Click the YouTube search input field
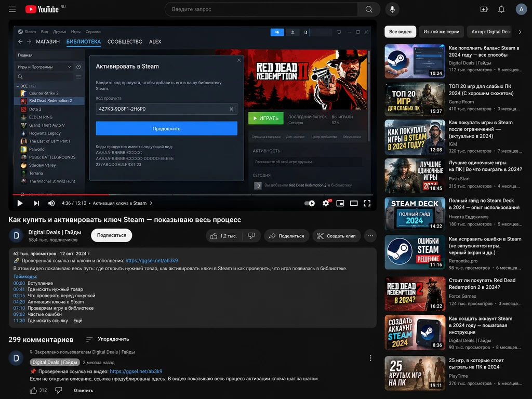This screenshot has height=399, width=532. 261,9
